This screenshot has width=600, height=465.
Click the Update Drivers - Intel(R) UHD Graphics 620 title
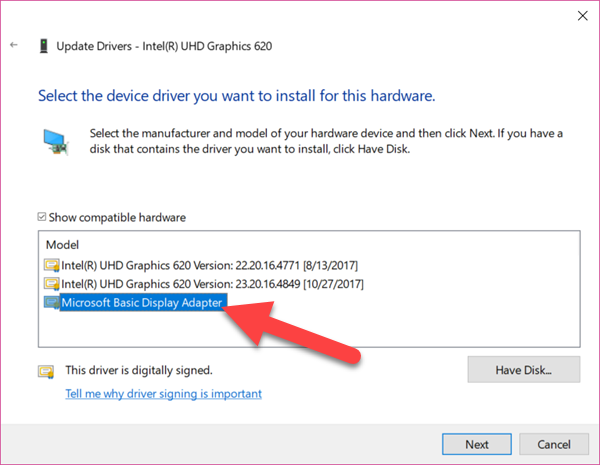(x=164, y=46)
